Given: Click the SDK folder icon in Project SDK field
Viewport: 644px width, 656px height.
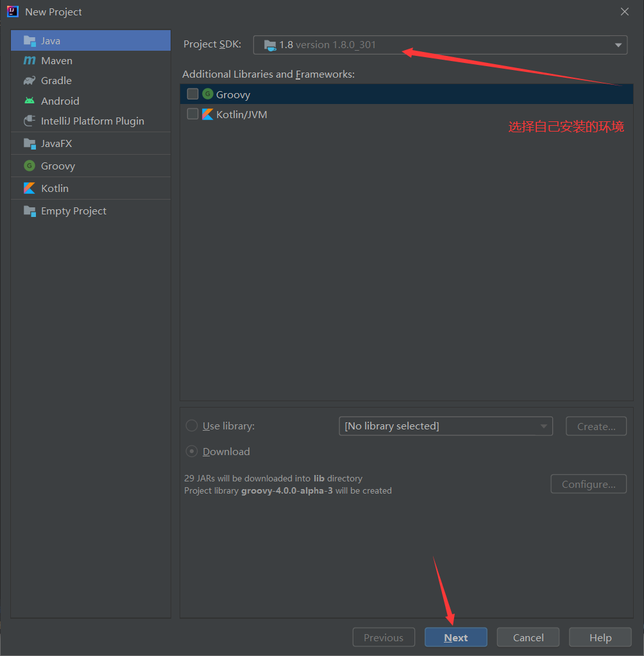Looking at the screenshot, I should [270, 45].
